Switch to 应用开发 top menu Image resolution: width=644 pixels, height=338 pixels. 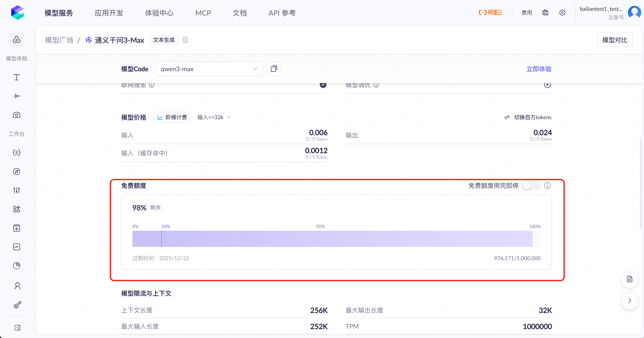(109, 13)
